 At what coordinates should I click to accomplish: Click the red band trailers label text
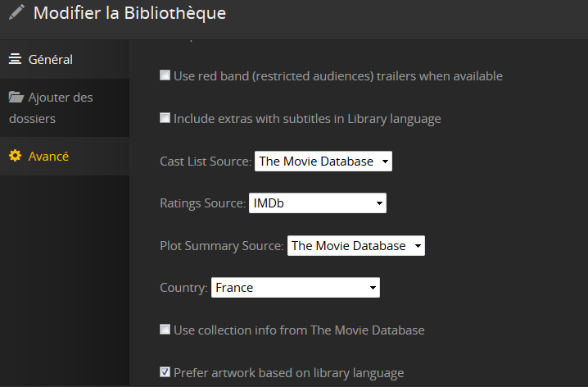338,76
